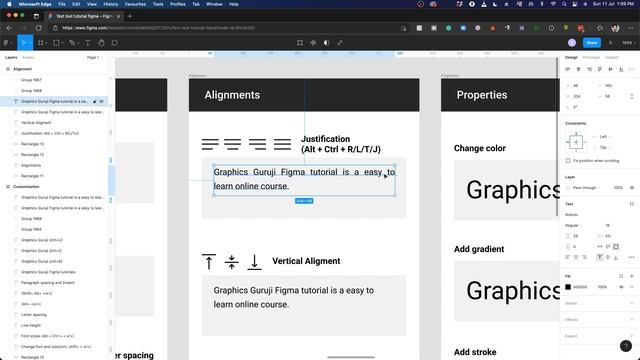Select the Pen tool
Image resolution: width=640 pixels, height=360 pixels.
click(72, 42)
